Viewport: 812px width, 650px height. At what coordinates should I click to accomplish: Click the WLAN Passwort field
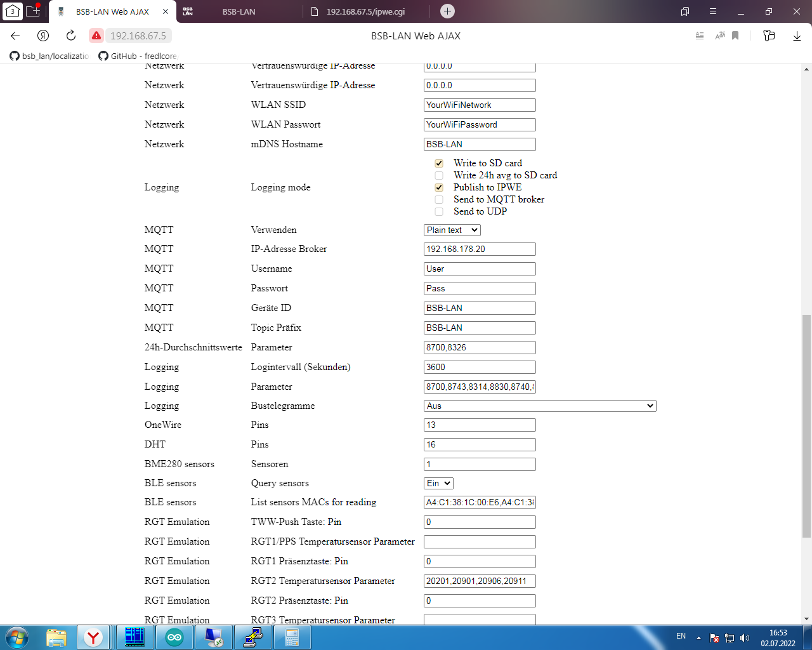pyautogui.click(x=480, y=124)
